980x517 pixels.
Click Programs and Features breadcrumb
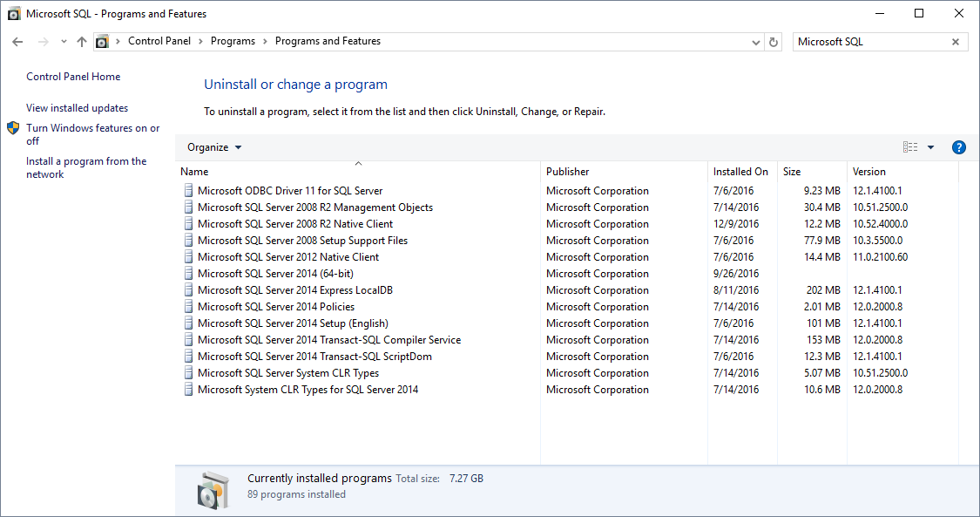point(328,41)
